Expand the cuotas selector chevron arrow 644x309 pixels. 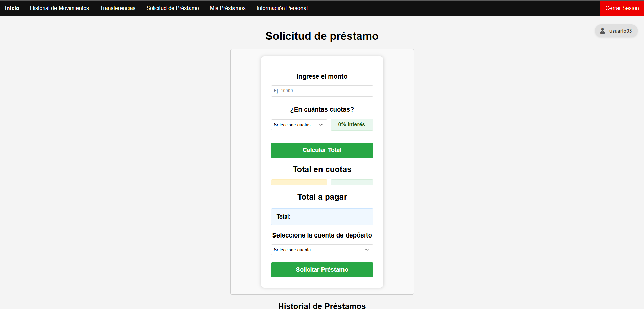click(321, 125)
